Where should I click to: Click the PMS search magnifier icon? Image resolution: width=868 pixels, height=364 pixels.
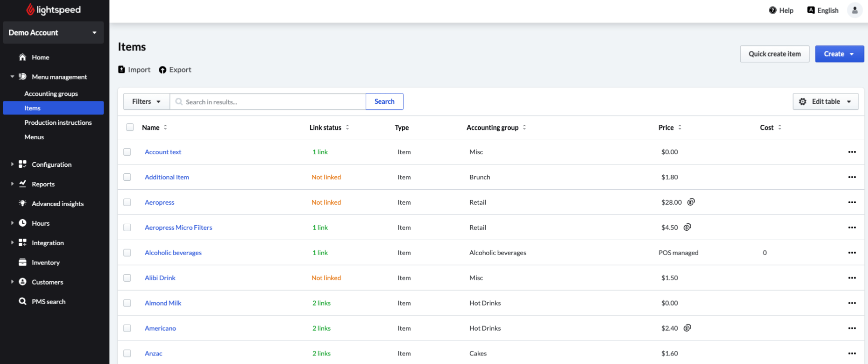[x=22, y=302]
